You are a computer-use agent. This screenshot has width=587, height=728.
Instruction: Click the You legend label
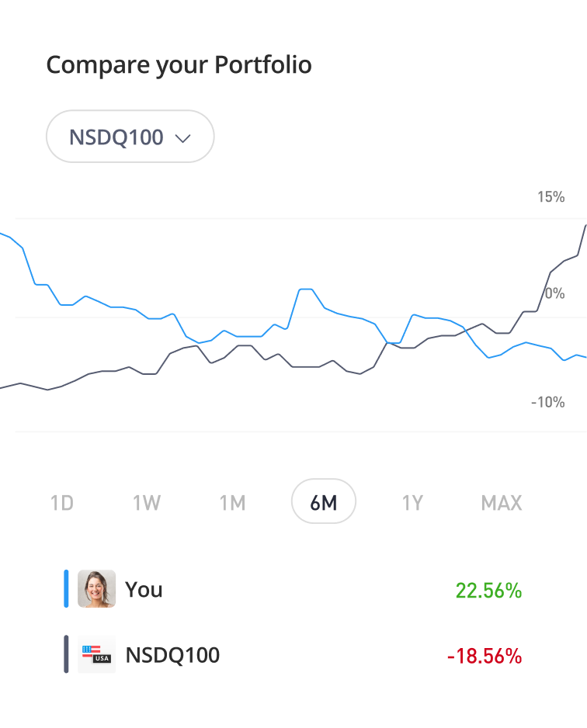coord(144,590)
